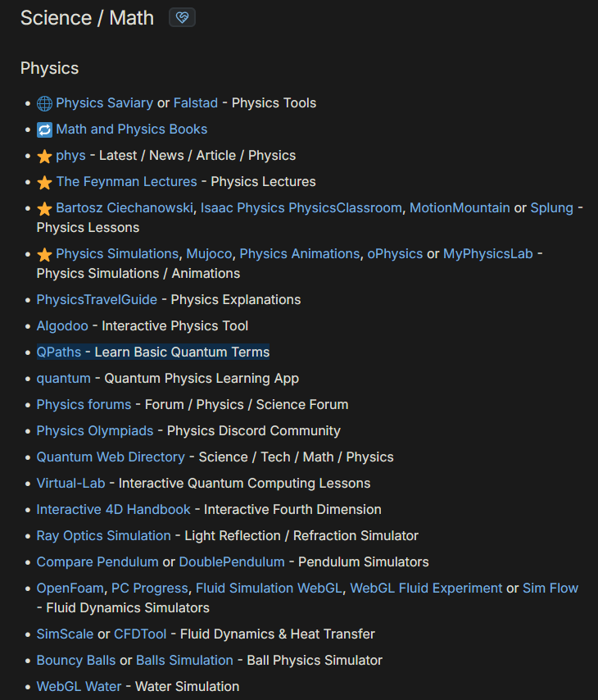Click the star beside The Feynman Lectures
598x700 pixels.
44,182
